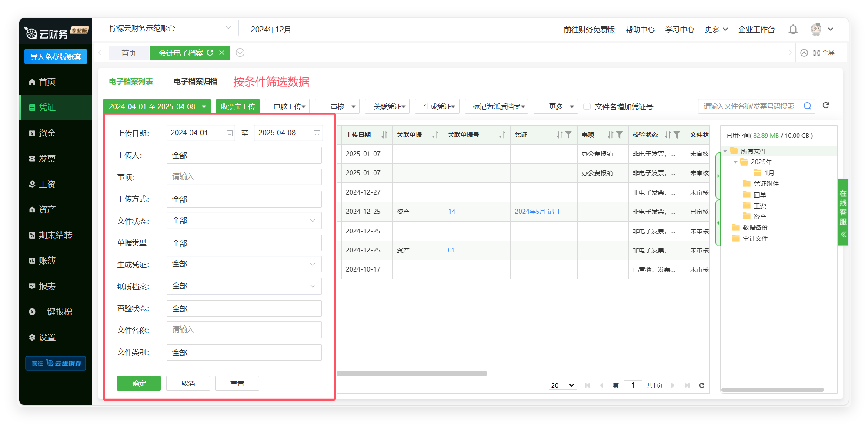The image size is (868, 424).
Task: Enable 文件名增加凭证号 checkbox
Action: [x=587, y=106]
